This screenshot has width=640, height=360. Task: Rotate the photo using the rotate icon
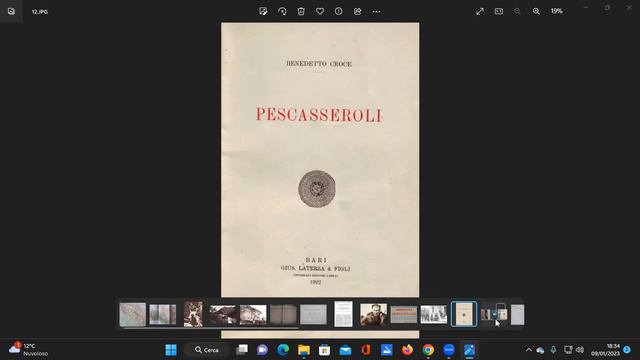coord(282,11)
